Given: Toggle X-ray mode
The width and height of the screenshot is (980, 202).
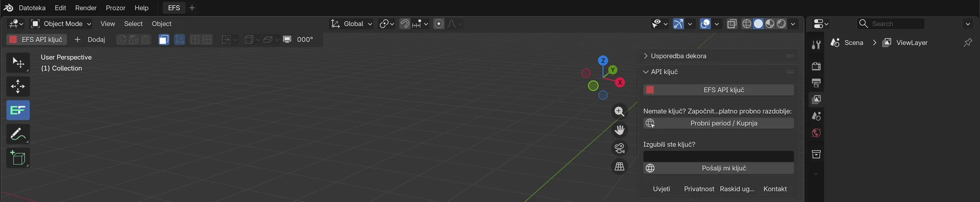Looking at the screenshot, I should [x=732, y=24].
